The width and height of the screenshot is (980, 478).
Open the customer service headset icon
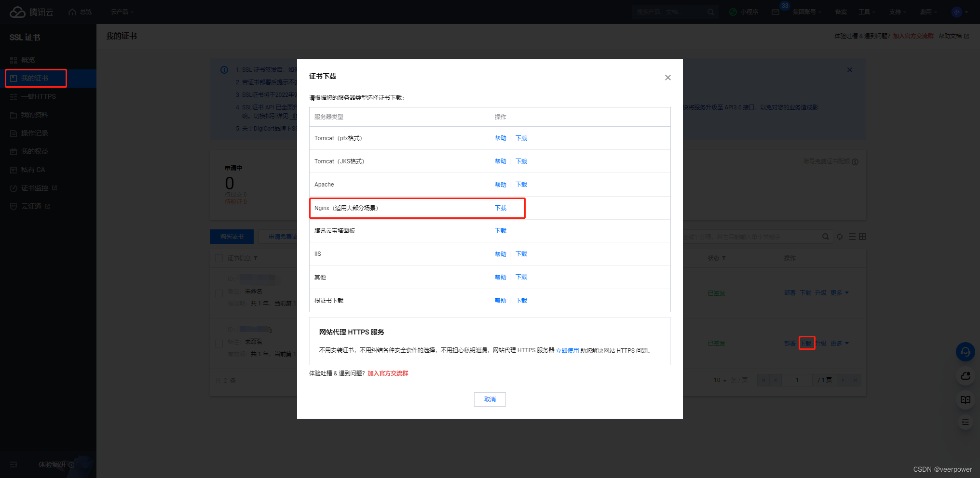966,352
